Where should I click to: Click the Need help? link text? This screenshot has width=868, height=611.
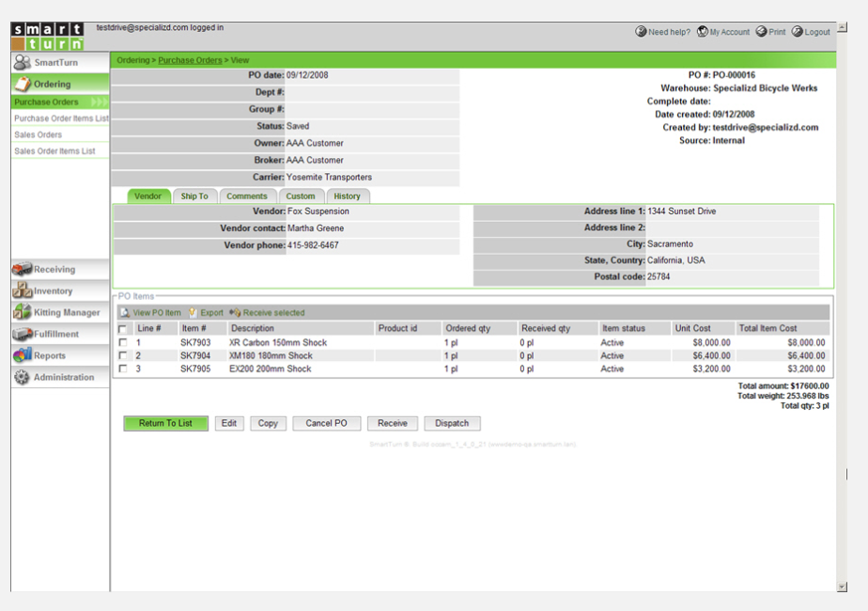669,32
